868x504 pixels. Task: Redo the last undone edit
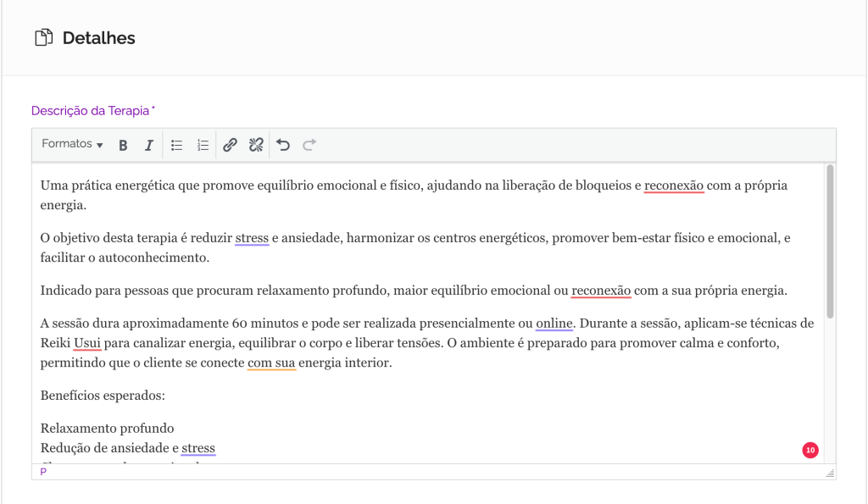pos(309,145)
